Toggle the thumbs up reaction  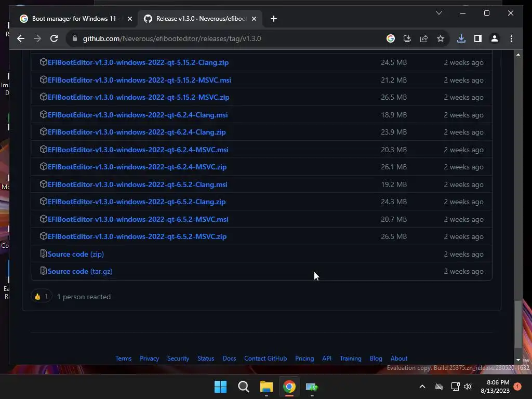tap(42, 297)
